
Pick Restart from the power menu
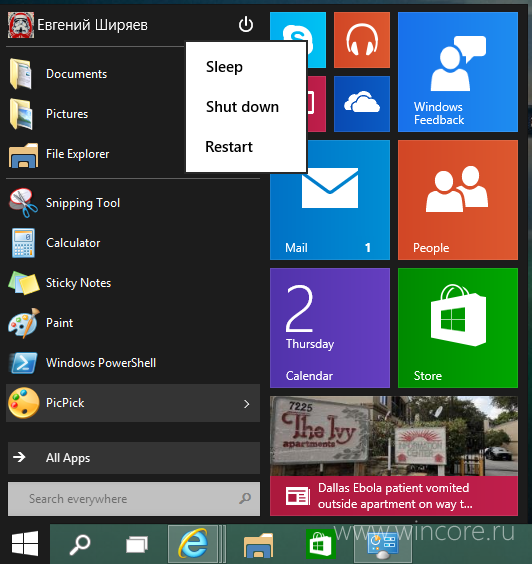point(229,147)
